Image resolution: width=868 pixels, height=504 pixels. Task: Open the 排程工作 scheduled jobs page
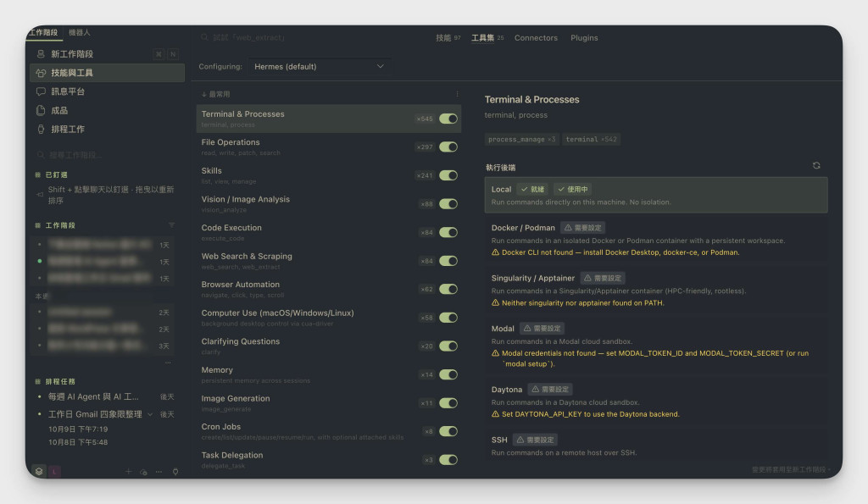click(x=108, y=129)
